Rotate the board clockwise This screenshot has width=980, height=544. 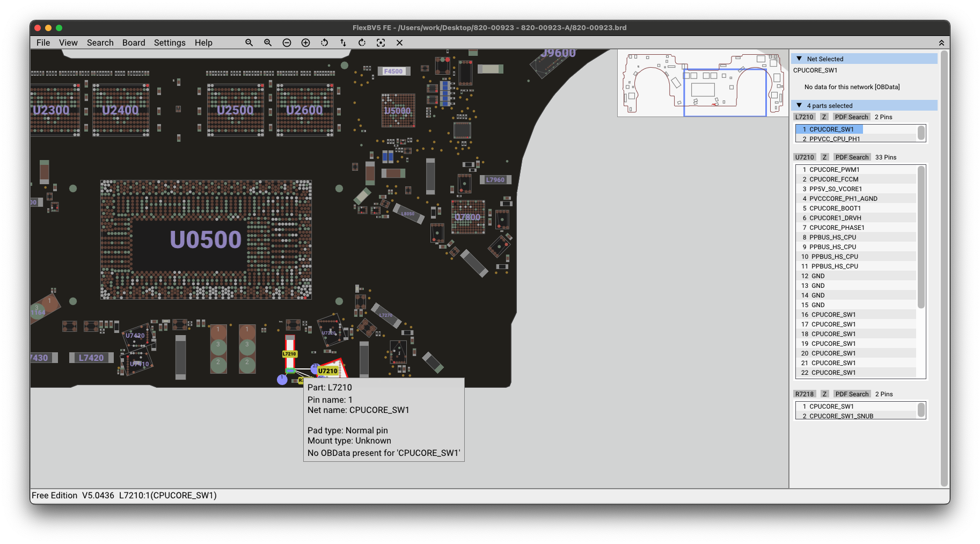(362, 42)
